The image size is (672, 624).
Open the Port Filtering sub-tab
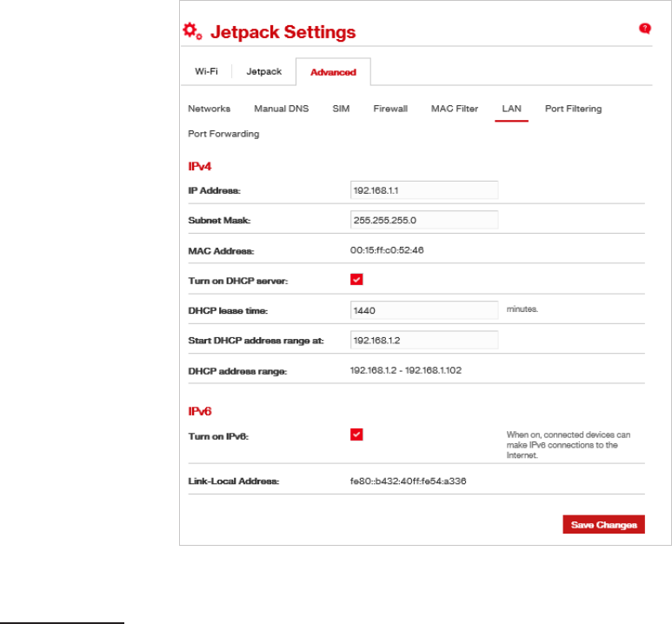[x=573, y=109]
